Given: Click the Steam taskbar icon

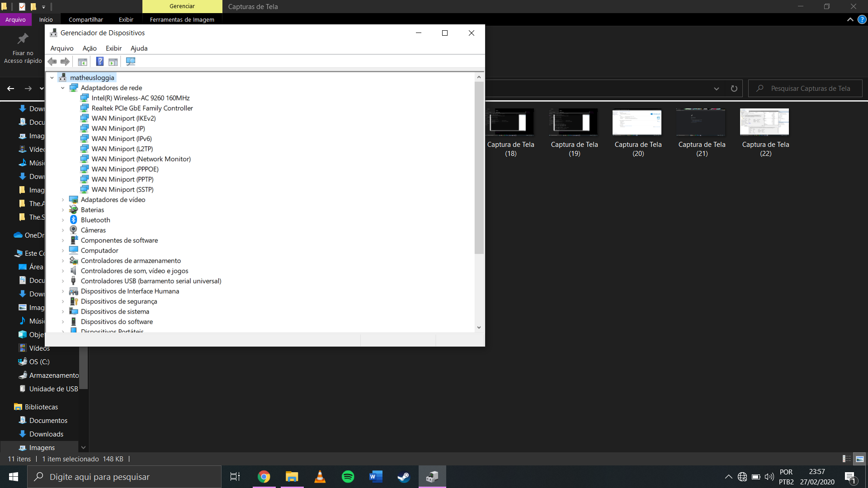Looking at the screenshot, I should coord(403,477).
